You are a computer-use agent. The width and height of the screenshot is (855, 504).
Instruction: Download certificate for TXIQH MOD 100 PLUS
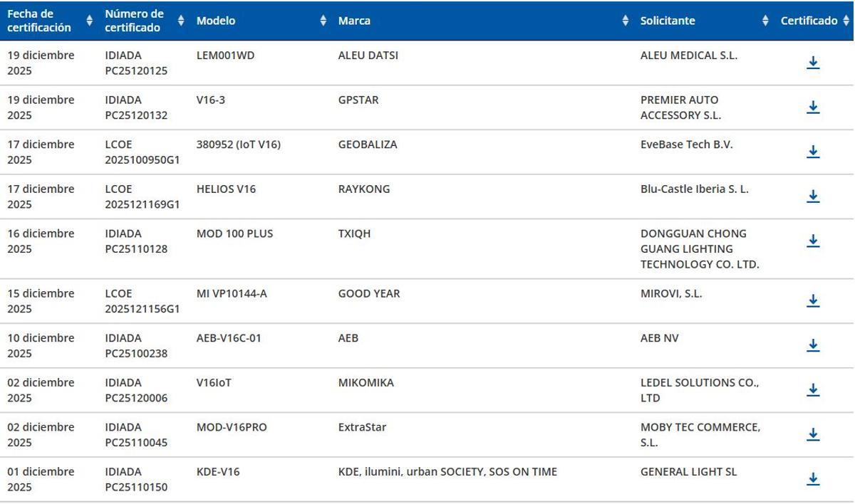813,241
